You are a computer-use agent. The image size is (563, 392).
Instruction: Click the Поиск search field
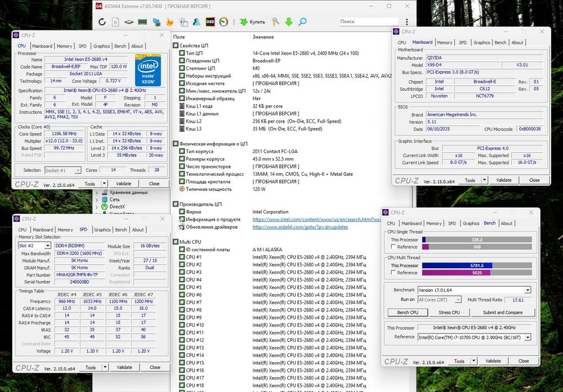[369, 21]
